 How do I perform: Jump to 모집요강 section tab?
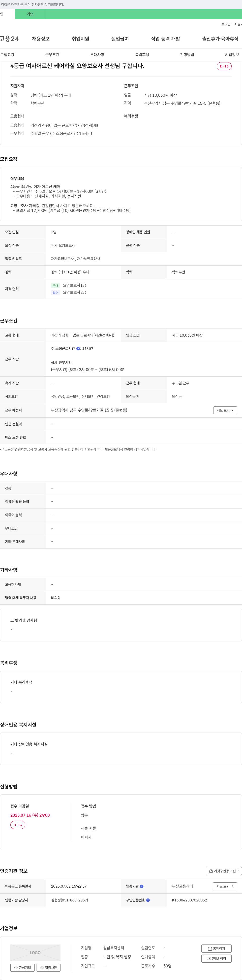pos(7,55)
